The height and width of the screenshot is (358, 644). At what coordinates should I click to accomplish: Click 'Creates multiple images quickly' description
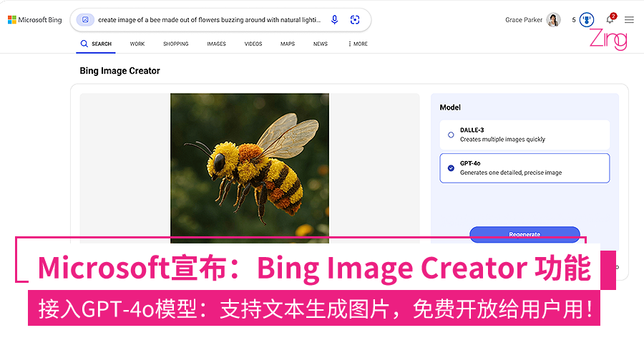tap(502, 140)
